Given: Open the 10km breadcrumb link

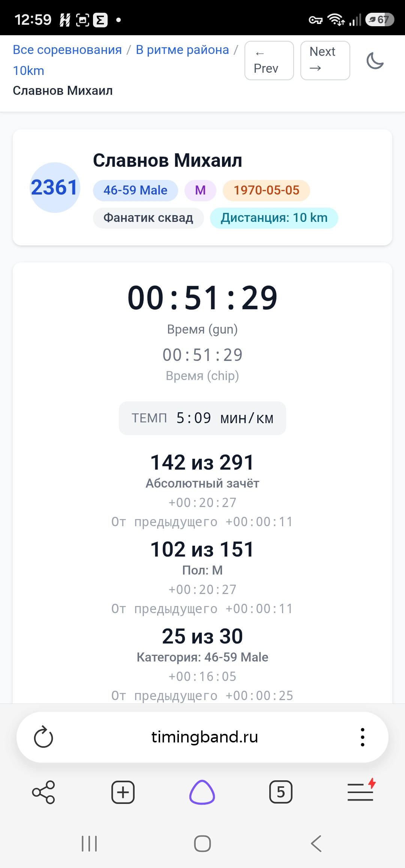Looking at the screenshot, I should click(x=28, y=70).
